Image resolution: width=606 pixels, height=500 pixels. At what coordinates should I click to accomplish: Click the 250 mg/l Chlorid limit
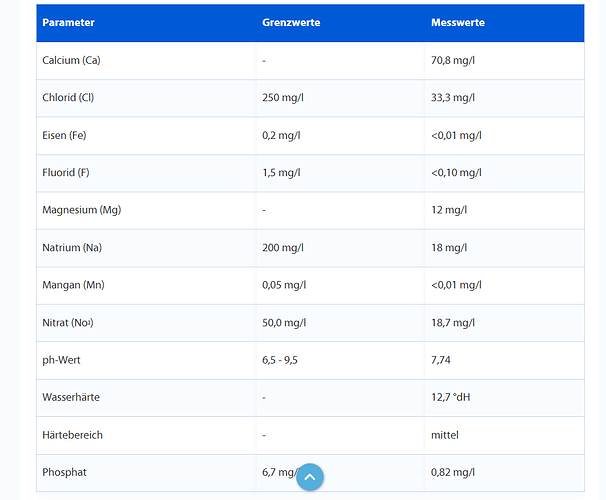[x=282, y=98]
